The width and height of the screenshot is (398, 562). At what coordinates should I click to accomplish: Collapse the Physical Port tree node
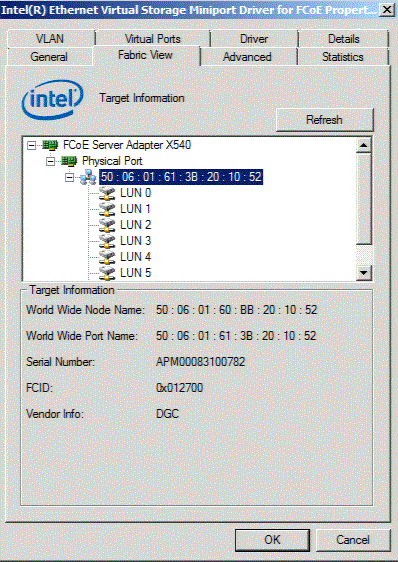[51, 161]
